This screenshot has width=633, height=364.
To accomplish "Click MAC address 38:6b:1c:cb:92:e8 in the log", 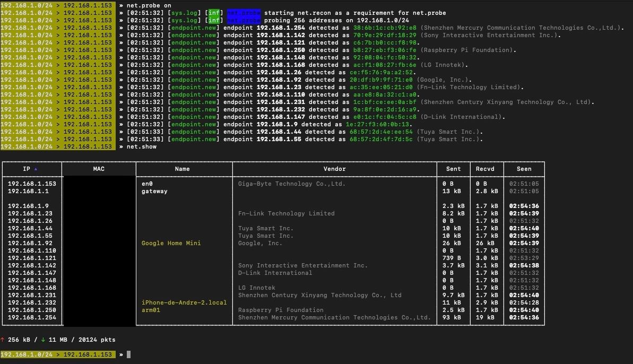I will (x=385, y=28).
